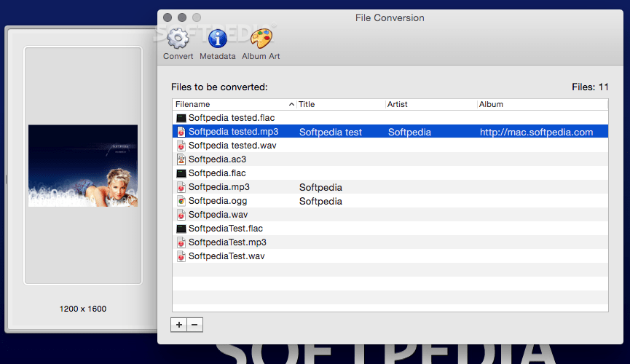Select the Softpedia tested.wav filename
Screen dimensions: 630x364
pos(232,146)
